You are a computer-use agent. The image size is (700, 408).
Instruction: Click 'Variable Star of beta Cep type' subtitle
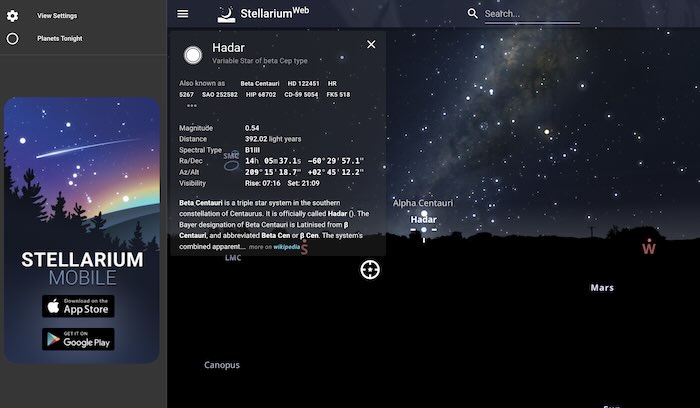point(259,61)
